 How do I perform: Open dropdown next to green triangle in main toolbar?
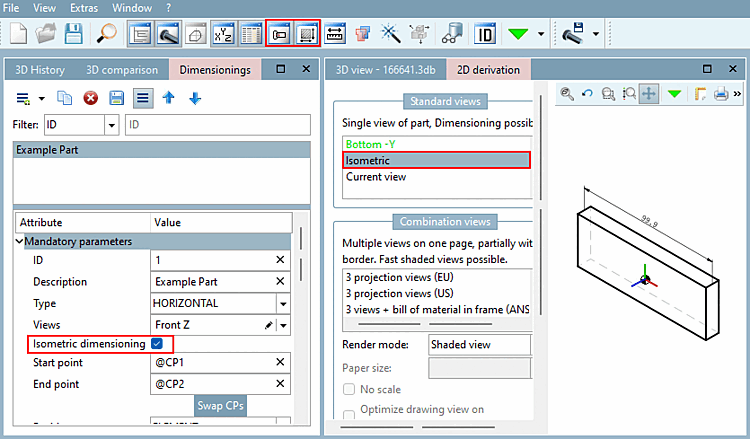tap(541, 34)
